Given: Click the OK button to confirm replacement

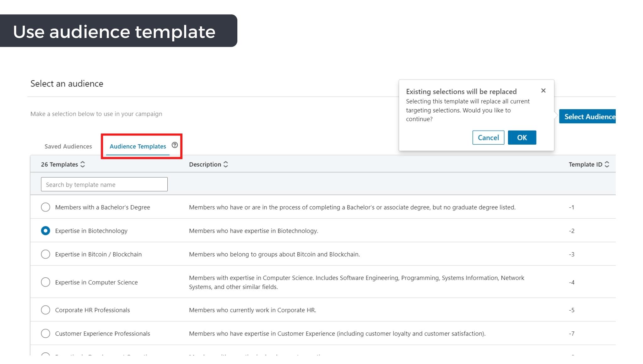Looking at the screenshot, I should (x=522, y=137).
